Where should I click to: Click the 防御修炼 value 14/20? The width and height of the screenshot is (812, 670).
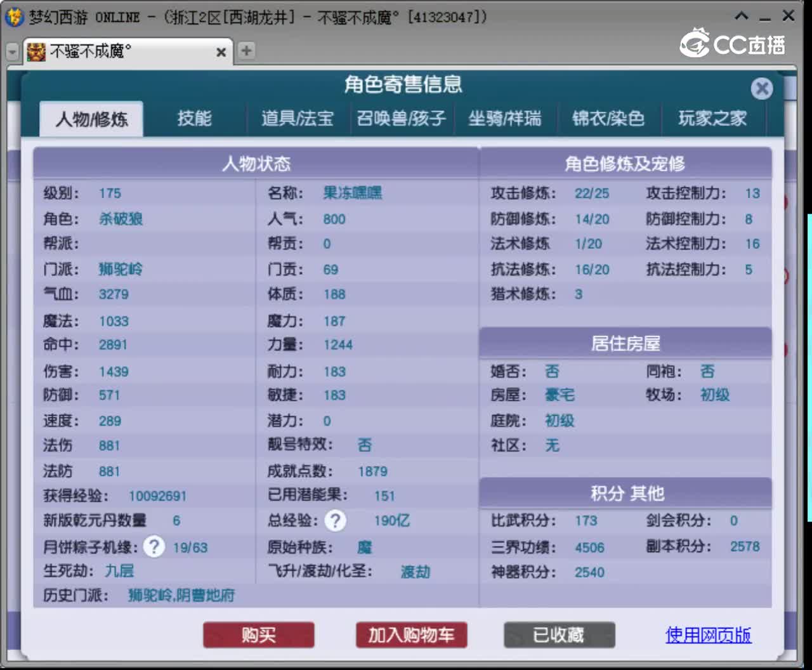pos(592,220)
